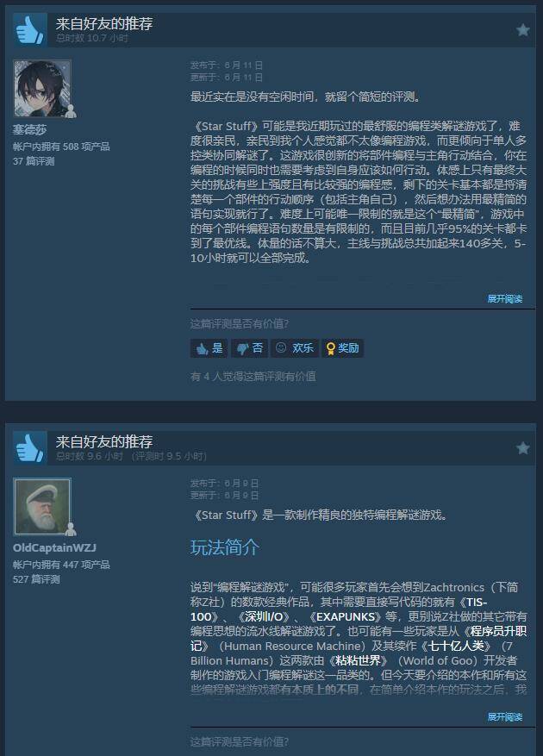
Task: Expand OldCaptainWZJ's review with 展开阅读
Action: coord(504,716)
